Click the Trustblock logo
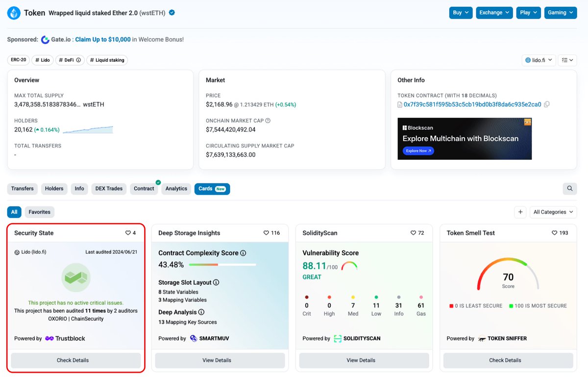588x377 pixels. tap(65, 338)
